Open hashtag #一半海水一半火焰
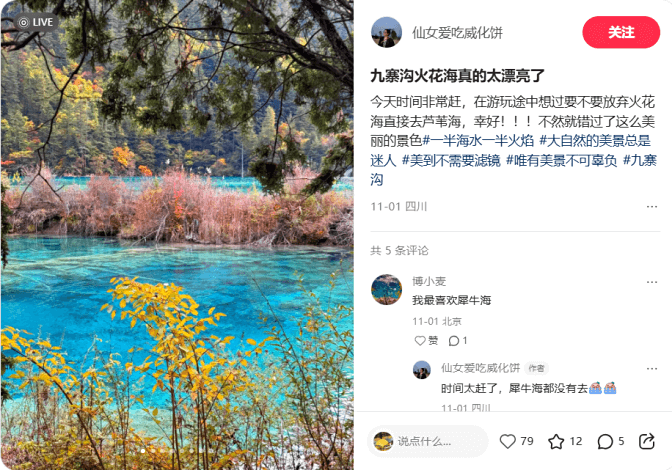The height and width of the screenshot is (470, 672). point(478,141)
